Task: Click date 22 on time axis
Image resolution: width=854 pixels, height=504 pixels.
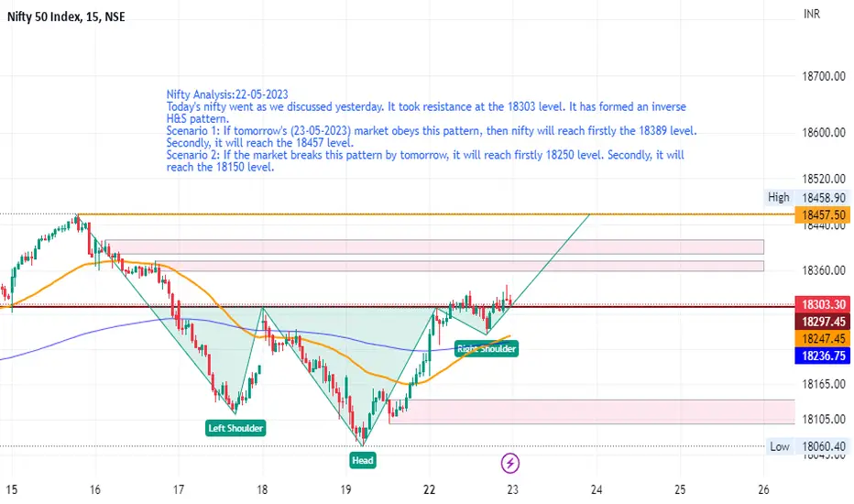Action: (430, 489)
